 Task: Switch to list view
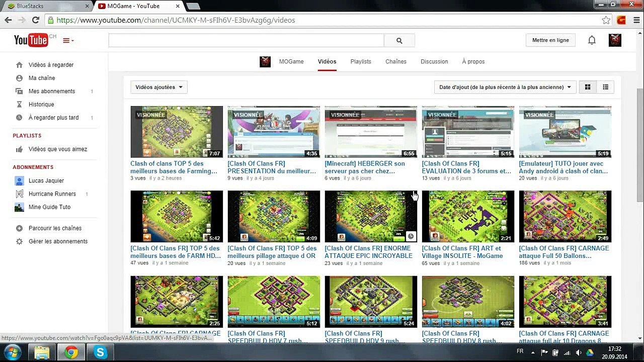[x=605, y=87]
